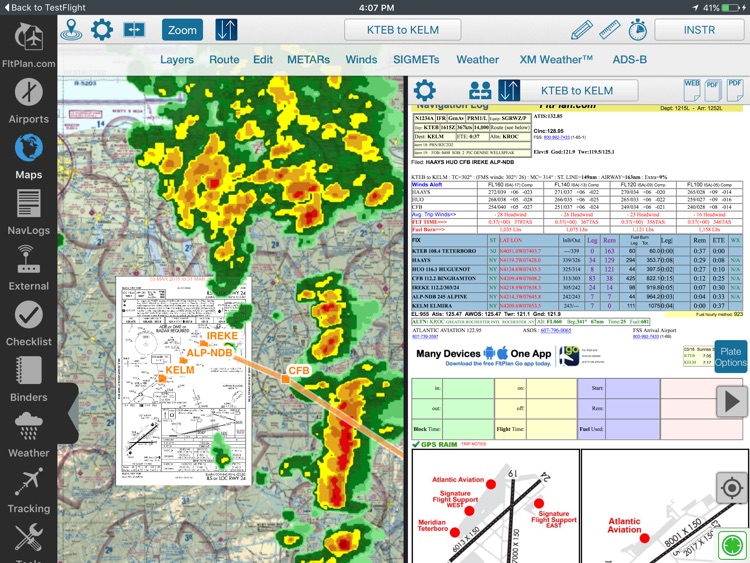The height and width of the screenshot is (563, 750).
Task: Open the XM Weather menu
Action: [556, 59]
